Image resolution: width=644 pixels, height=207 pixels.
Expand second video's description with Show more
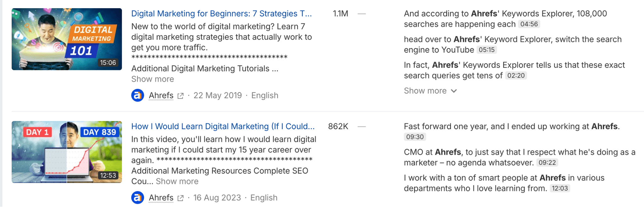[177, 181]
